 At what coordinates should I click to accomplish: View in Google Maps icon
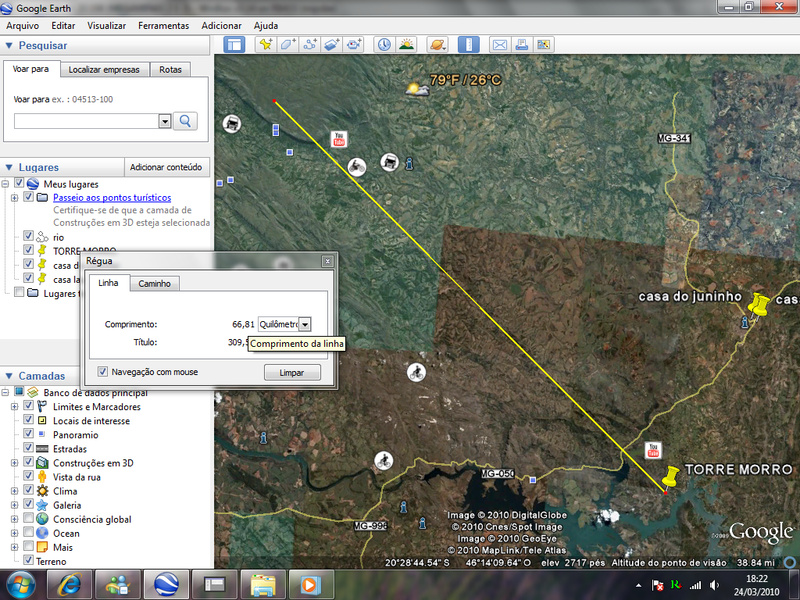(x=543, y=45)
